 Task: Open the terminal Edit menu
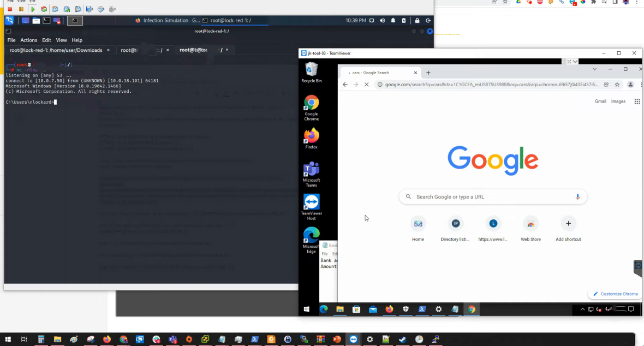(46, 40)
